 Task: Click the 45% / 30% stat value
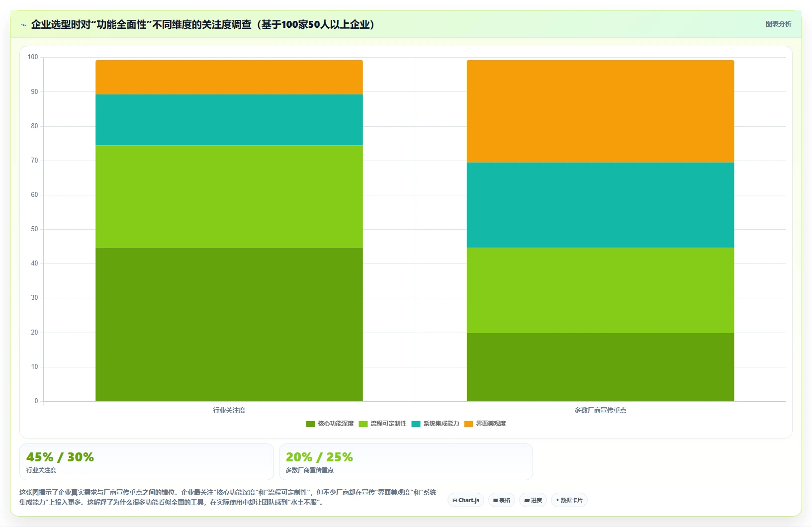point(60,457)
